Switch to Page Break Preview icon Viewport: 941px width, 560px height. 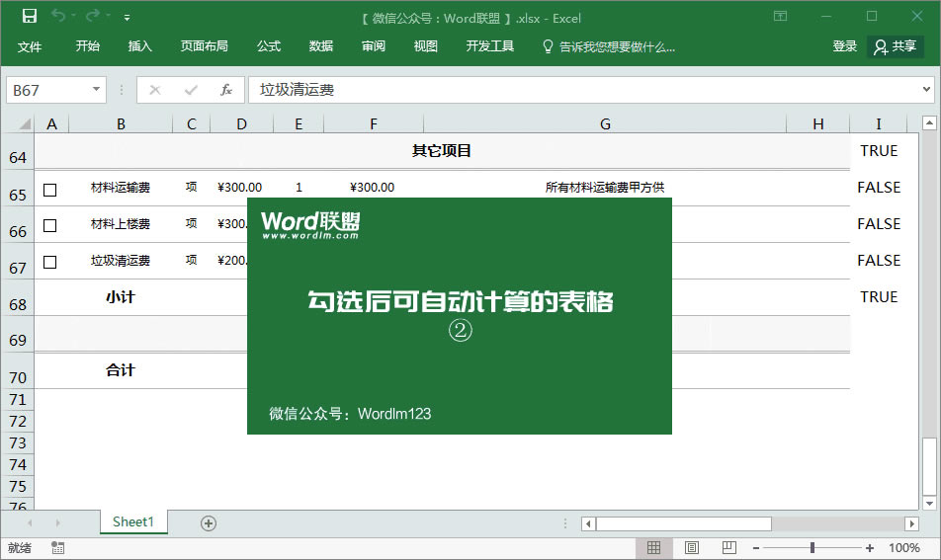coord(728,547)
